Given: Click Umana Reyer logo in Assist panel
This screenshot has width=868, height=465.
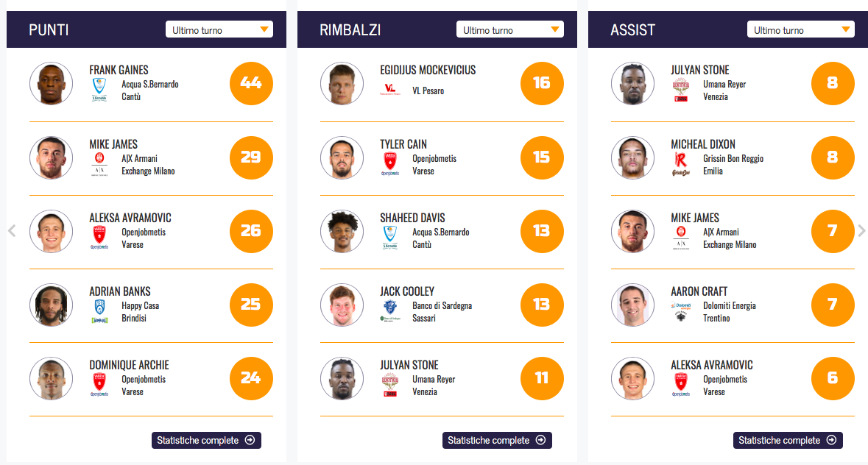Looking at the screenshot, I should [x=681, y=90].
